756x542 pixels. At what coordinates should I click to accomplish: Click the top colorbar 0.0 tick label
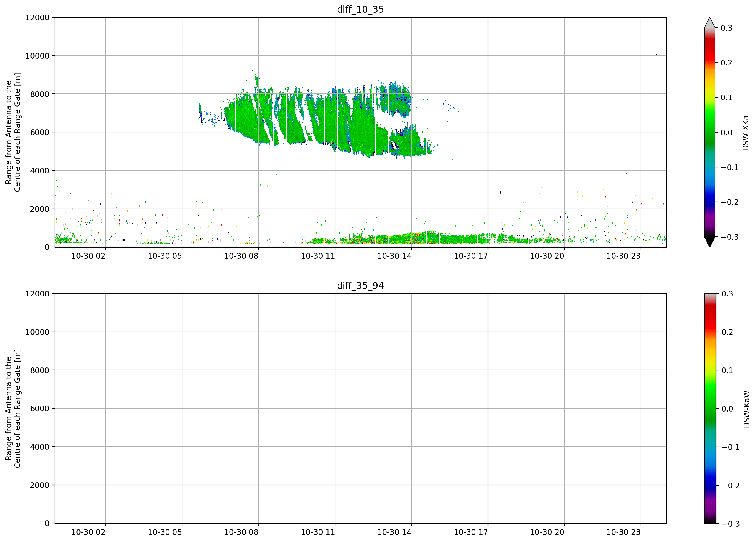726,133
